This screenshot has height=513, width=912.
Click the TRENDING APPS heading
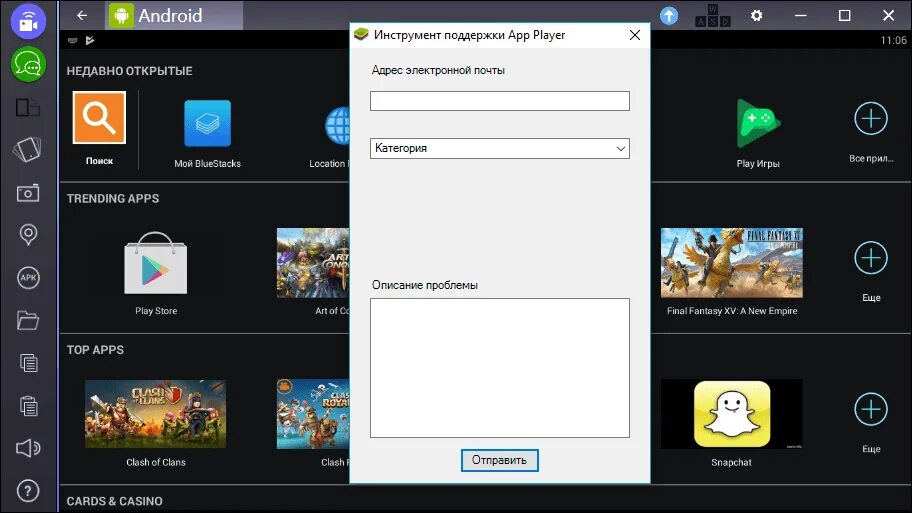tap(113, 198)
